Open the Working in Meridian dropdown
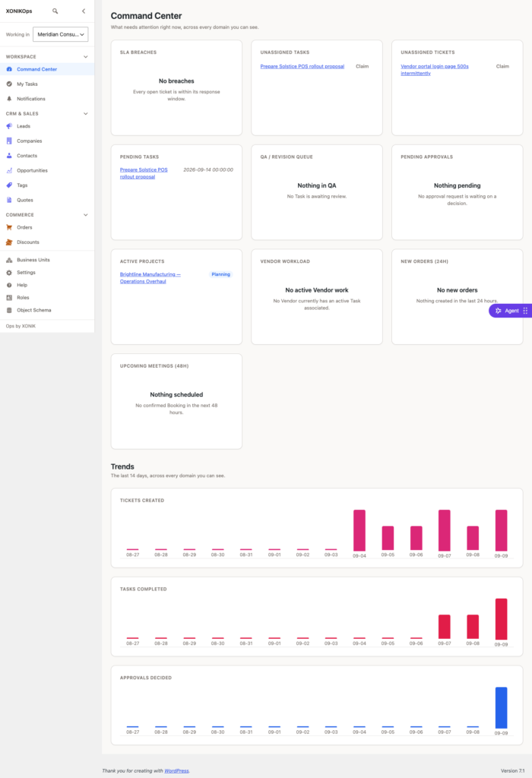Screen dimensions: 532x778 click(61, 34)
